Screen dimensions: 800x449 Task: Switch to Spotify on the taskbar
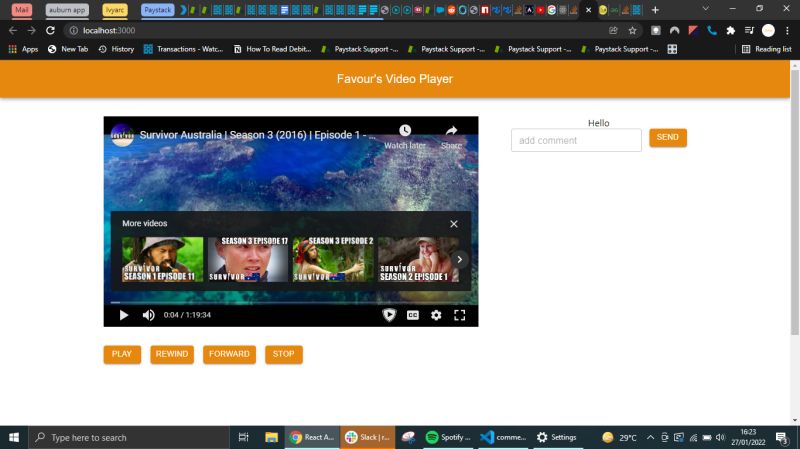pos(447,438)
